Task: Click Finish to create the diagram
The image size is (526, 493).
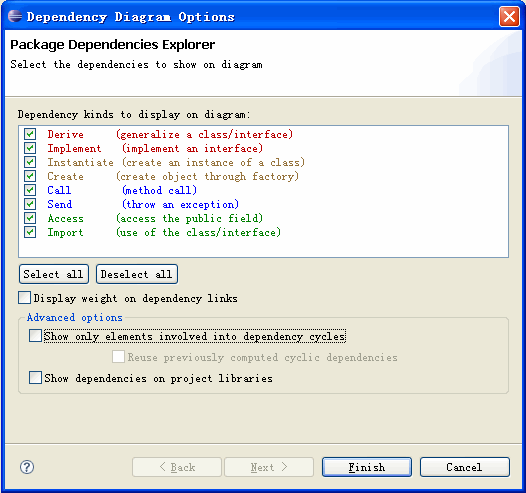Action: pyautogui.click(x=367, y=467)
